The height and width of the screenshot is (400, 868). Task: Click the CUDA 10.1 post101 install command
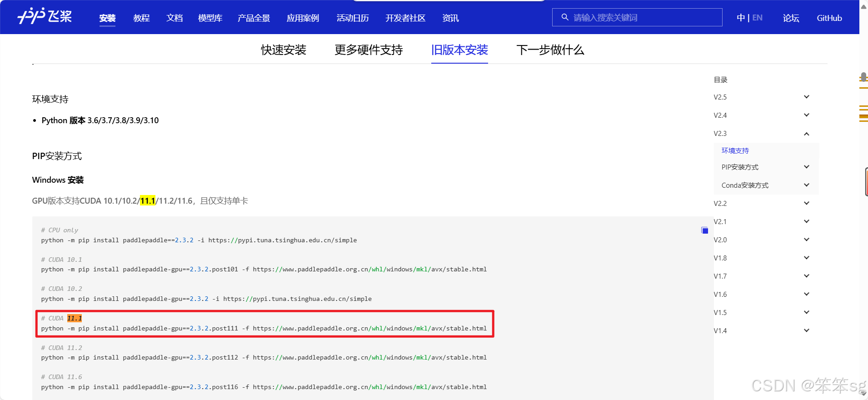click(264, 269)
